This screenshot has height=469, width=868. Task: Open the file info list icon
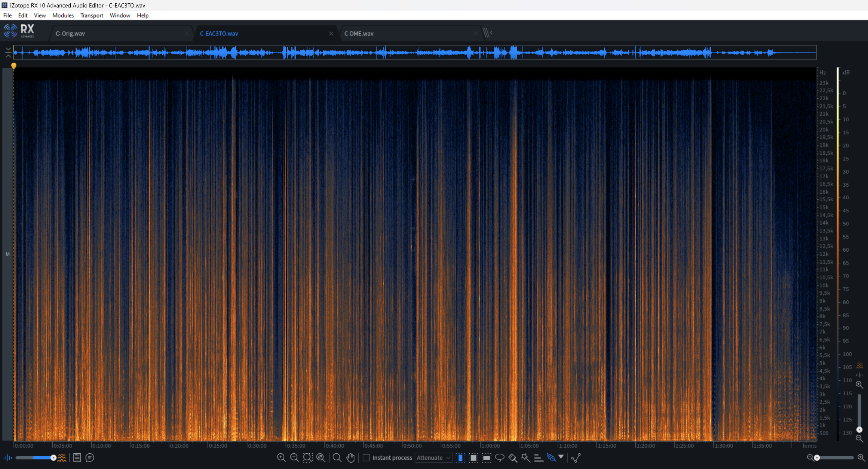click(x=77, y=457)
